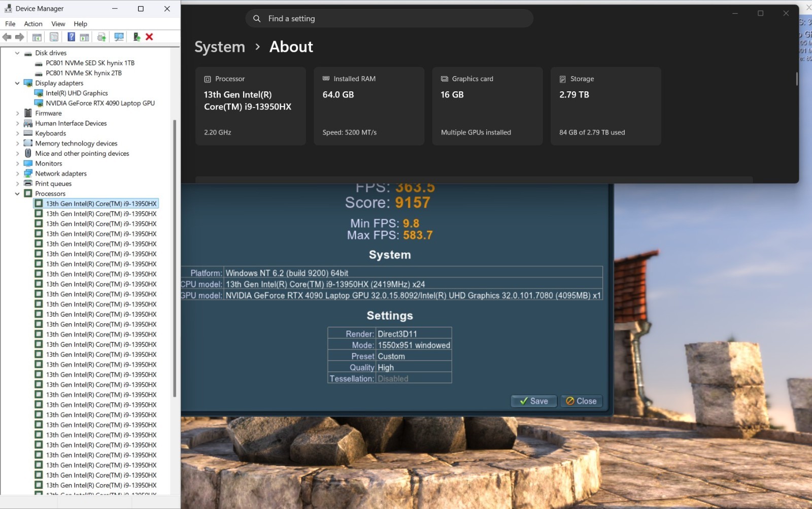Open the View menu in Device Manager
This screenshot has height=509, width=812.
click(x=58, y=24)
